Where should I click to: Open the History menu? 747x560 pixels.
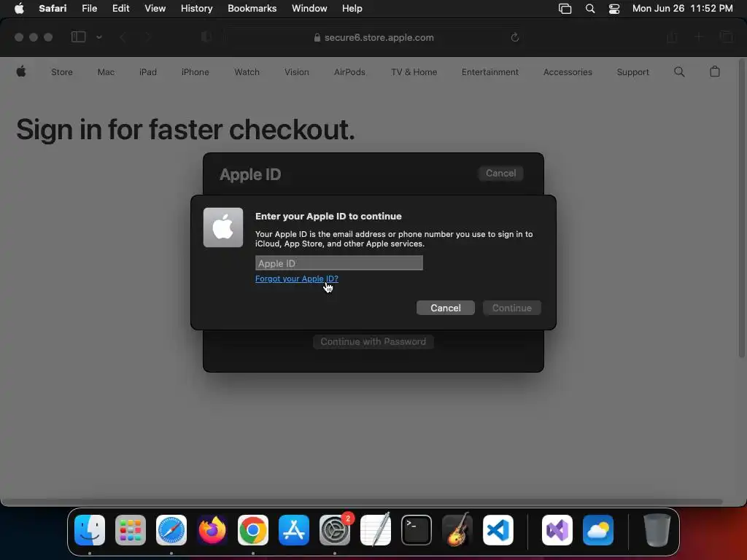coord(196,8)
